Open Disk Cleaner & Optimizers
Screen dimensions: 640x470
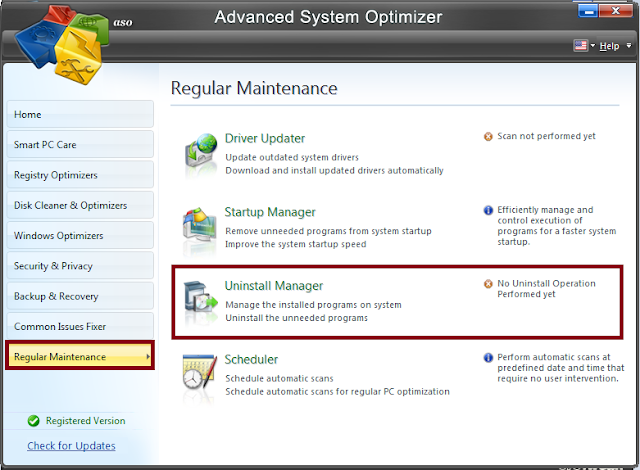click(80, 205)
